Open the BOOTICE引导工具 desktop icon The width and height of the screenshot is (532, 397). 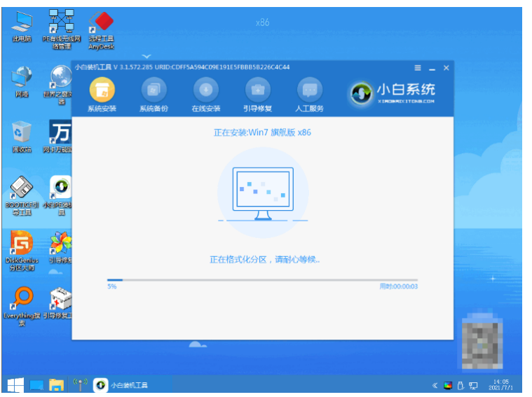point(22,195)
